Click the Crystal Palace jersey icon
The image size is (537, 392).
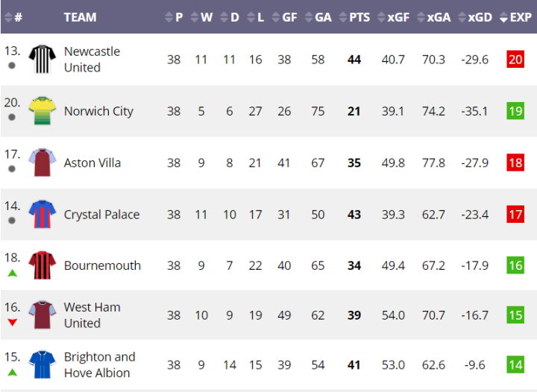point(42,214)
